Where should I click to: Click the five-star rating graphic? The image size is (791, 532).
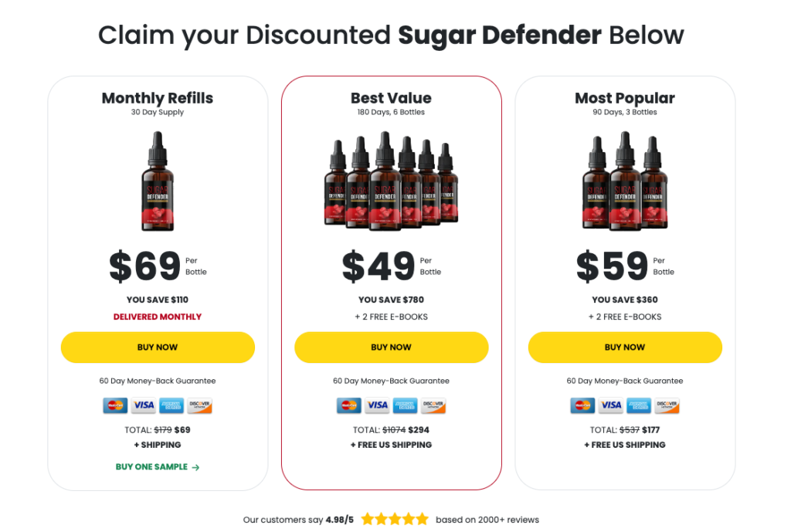(395, 519)
